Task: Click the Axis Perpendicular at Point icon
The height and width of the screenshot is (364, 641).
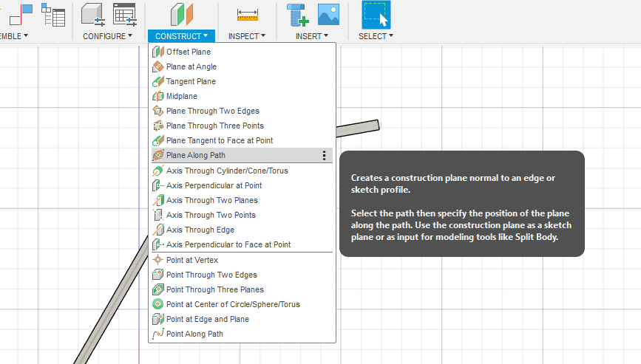Action: pyautogui.click(x=158, y=185)
